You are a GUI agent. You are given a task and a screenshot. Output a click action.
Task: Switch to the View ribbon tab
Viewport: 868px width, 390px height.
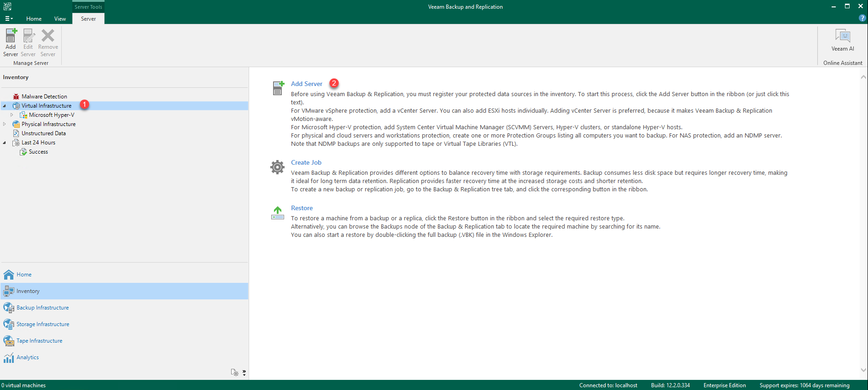click(x=60, y=19)
